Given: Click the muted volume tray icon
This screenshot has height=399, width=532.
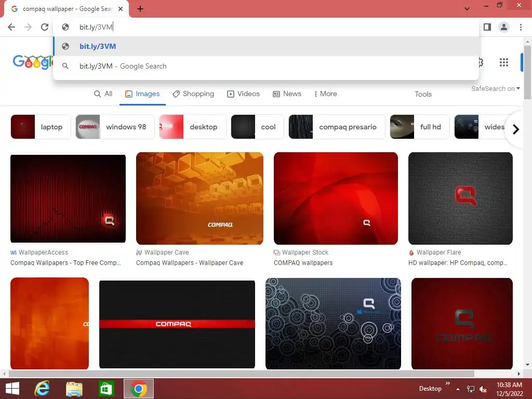Looking at the screenshot, I should click(x=483, y=389).
